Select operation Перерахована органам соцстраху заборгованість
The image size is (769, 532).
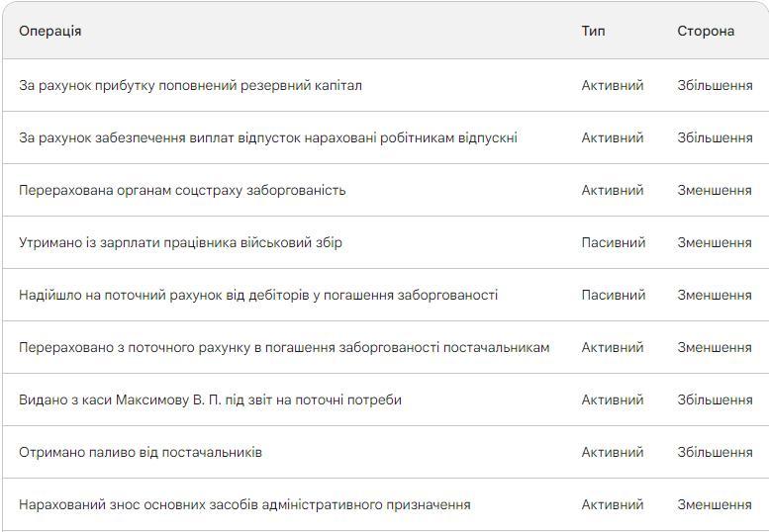pyautogui.click(x=182, y=190)
